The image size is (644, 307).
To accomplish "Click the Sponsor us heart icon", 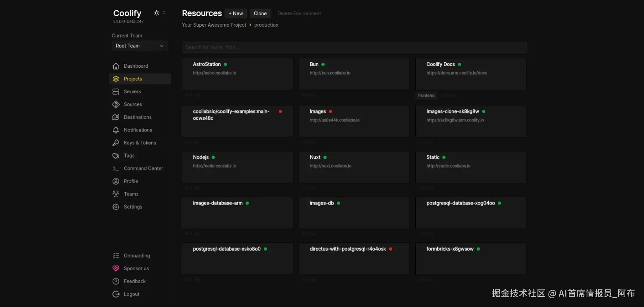I will tap(116, 268).
